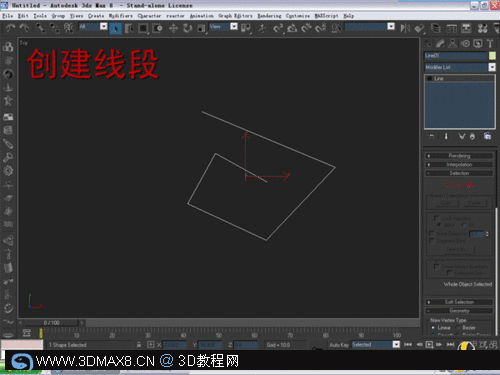Activate the Select Object arrow tool
Viewport: 500px width, 375px height.
coord(115,28)
